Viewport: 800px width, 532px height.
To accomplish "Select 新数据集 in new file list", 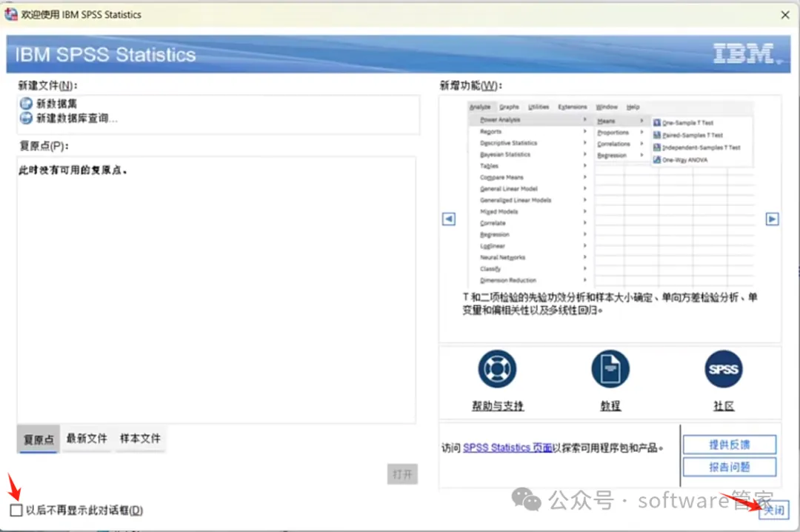I will pyautogui.click(x=56, y=104).
